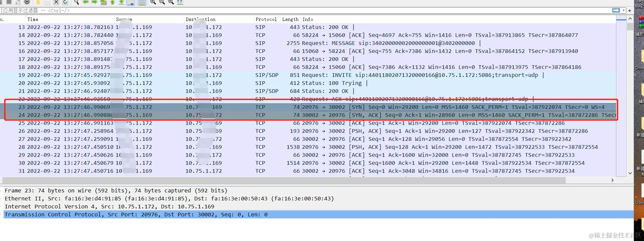Select packet 19 SIP/SDP INVITE request

click(x=308, y=75)
